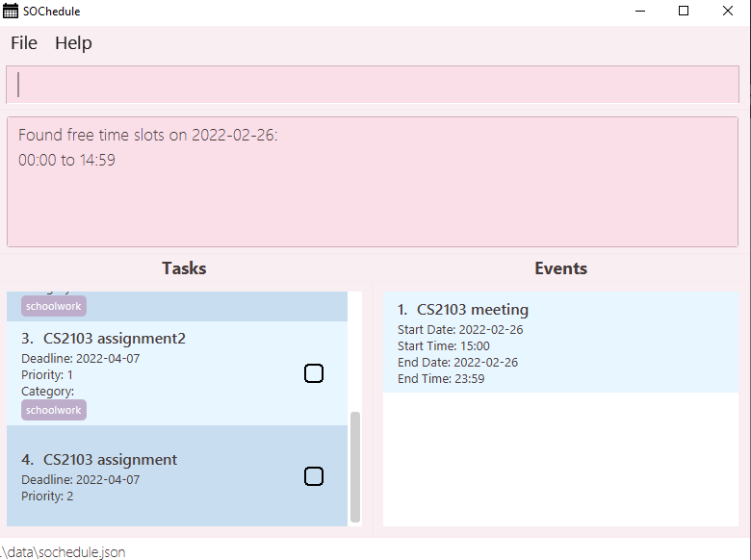Open the File menu

pos(24,43)
